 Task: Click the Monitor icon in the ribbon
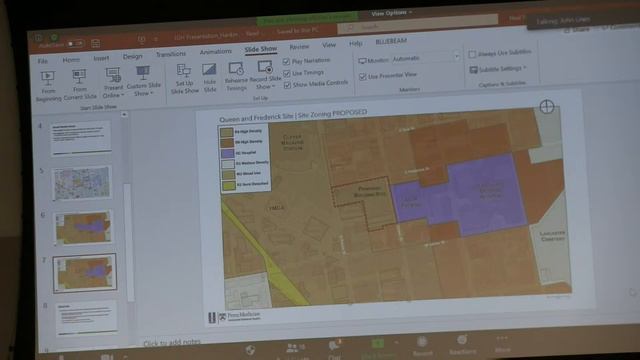click(x=362, y=61)
